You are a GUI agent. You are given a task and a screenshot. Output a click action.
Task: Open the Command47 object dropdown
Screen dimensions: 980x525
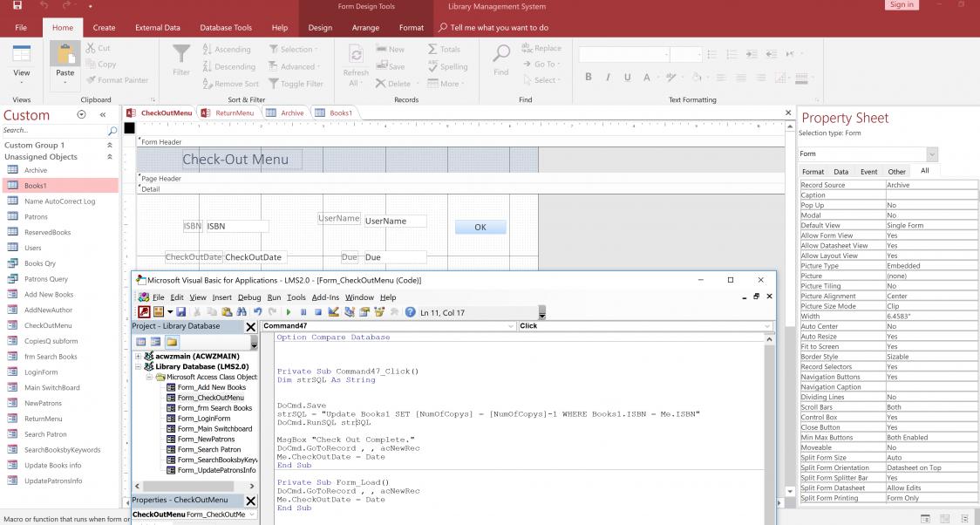tap(511, 326)
